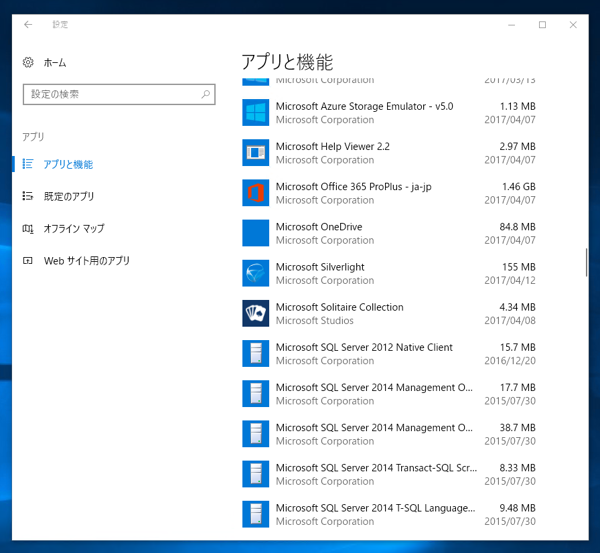Click the Solitaire Collection cards icon

pyautogui.click(x=256, y=313)
